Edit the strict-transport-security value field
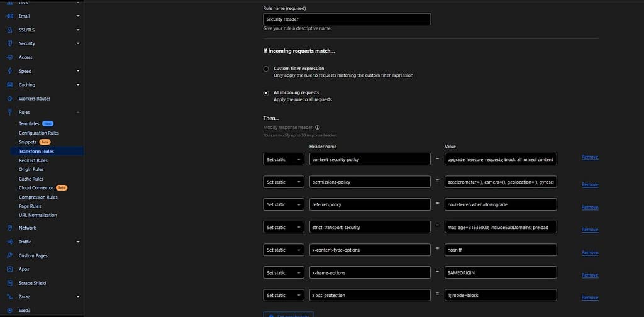The width and height of the screenshot is (644, 317). click(500, 227)
